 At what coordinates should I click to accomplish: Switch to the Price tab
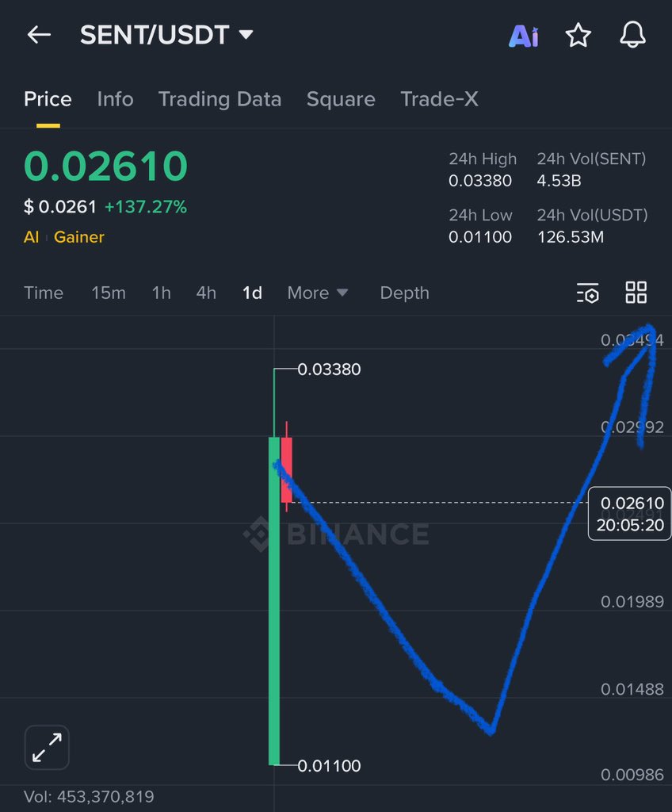(48, 99)
